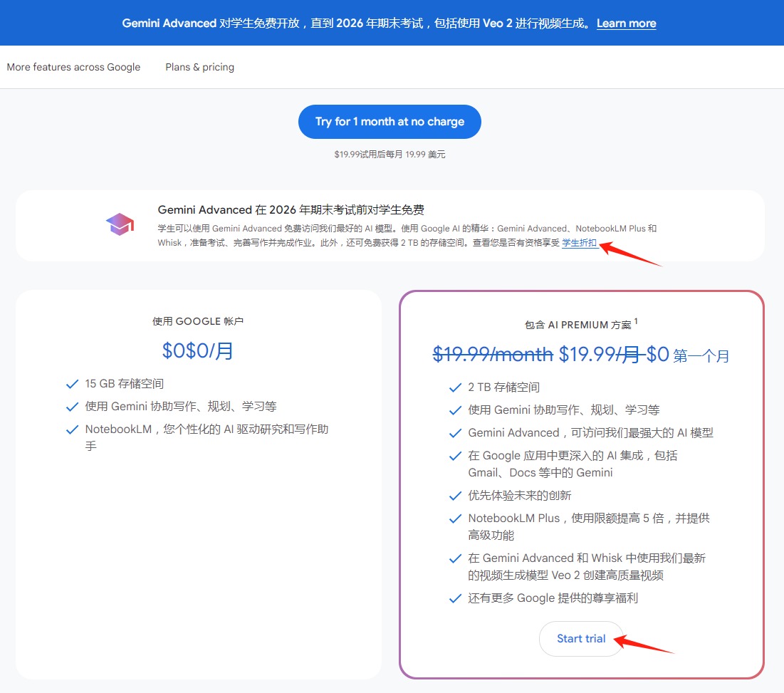Click checkmark next to 优先体验未来的创新
This screenshot has height=693, width=784.
pos(455,496)
